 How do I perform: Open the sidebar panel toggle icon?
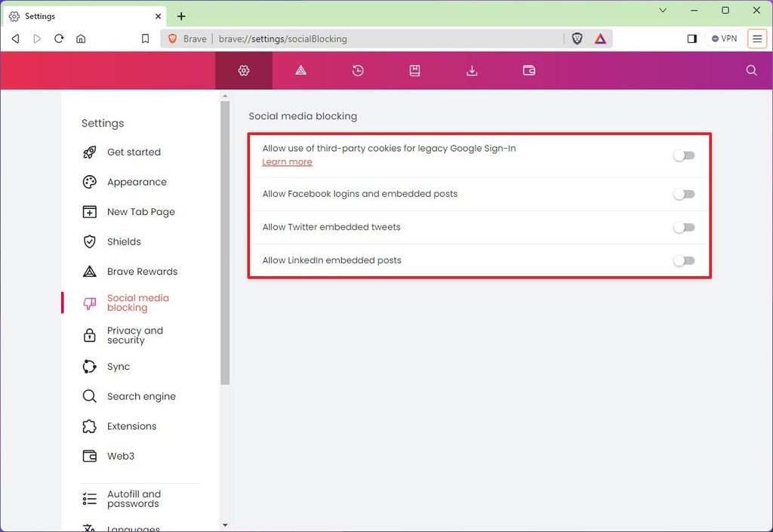[692, 38]
